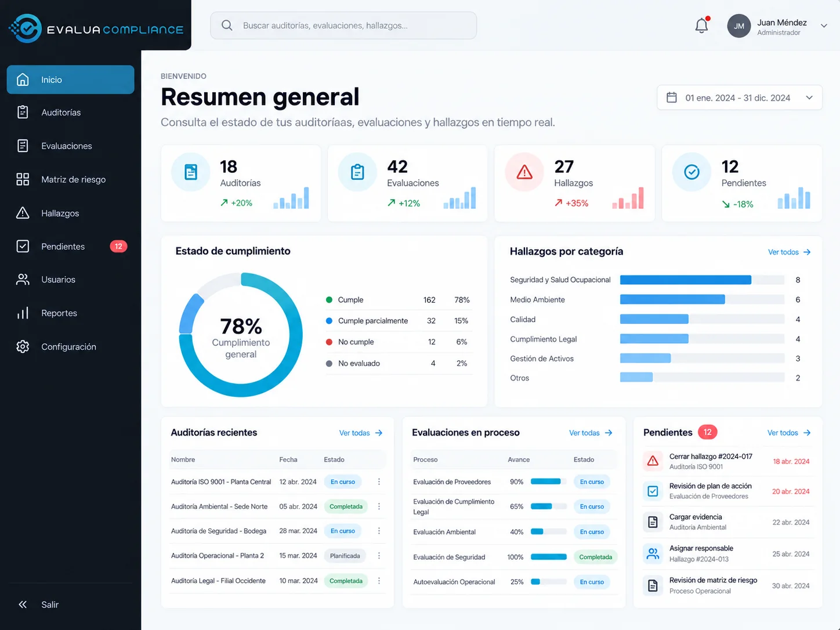Open Evaluaciones in the sidebar
Viewport: 840px width, 630px height.
[x=70, y=146]
